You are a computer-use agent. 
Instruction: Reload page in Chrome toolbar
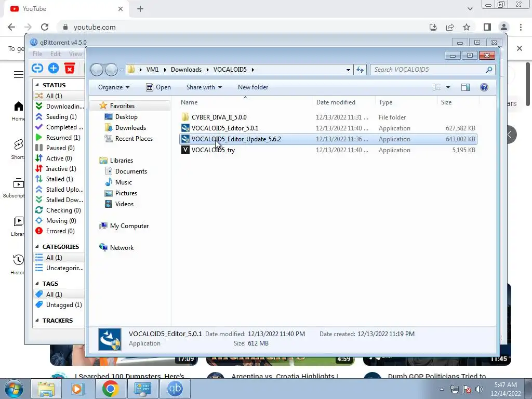pyautogui.click(x=45, y=27)
